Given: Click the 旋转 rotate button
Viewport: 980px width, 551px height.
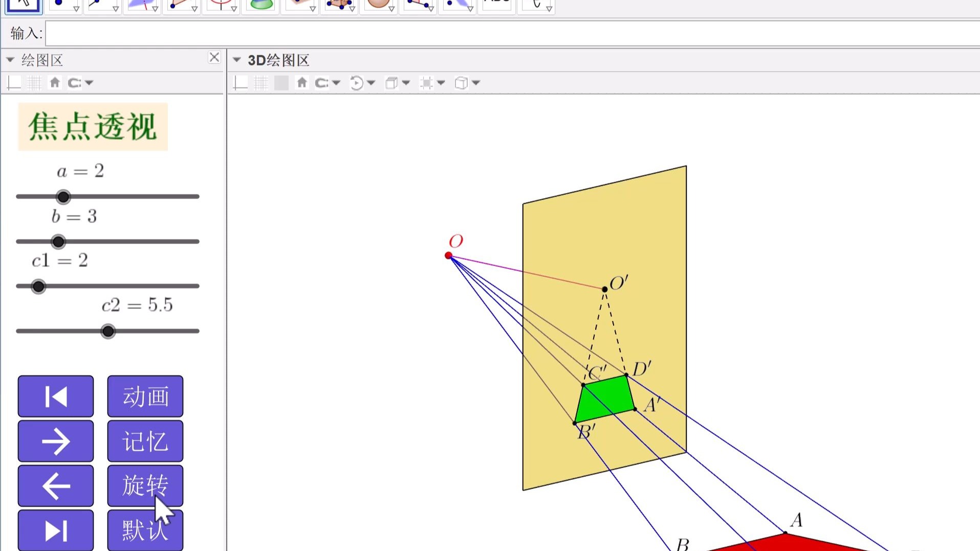Looking at the screenshot, I should 145,486.
